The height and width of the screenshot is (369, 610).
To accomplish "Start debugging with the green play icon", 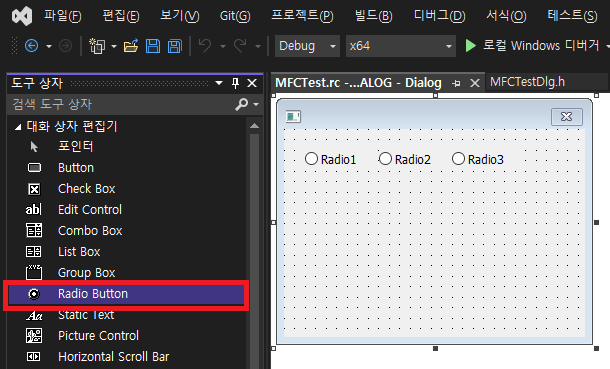I will (470, 46).
